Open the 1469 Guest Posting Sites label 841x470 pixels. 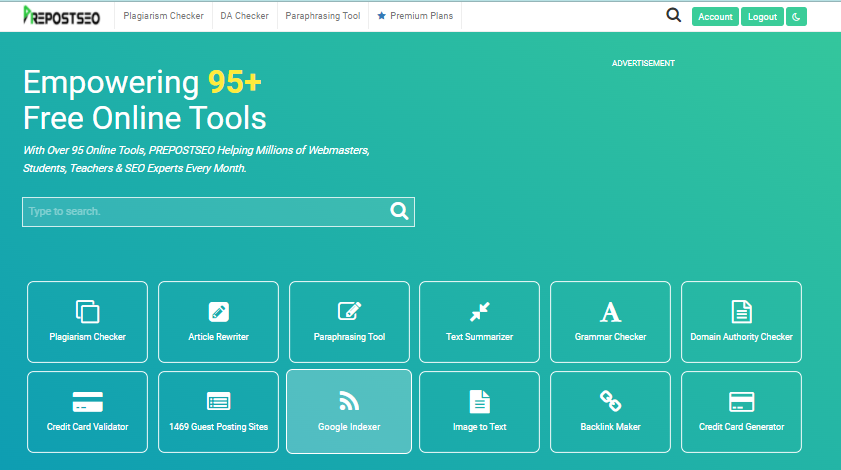pyautogui.click(x=218, y=427)
